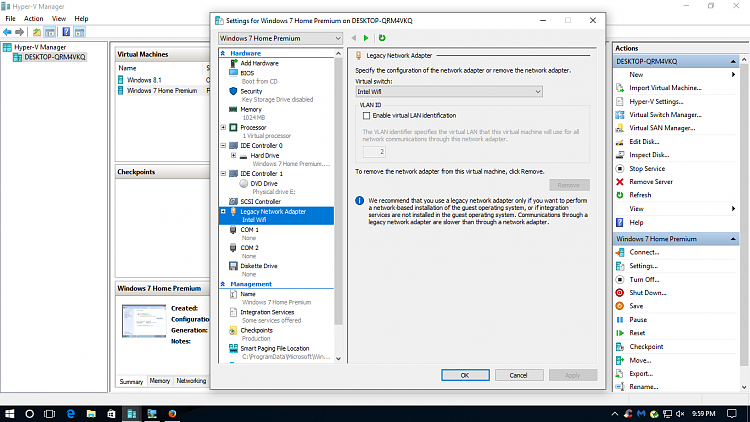Viewport: 750px width, 422px height.
Task: Open the File menu
Action: click(x=10, y=19)
